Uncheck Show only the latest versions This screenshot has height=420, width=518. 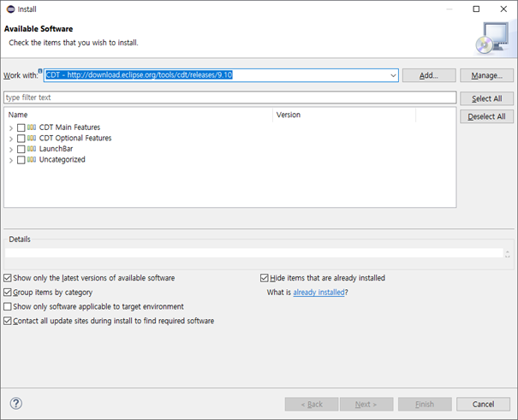[x=8, y=278]
